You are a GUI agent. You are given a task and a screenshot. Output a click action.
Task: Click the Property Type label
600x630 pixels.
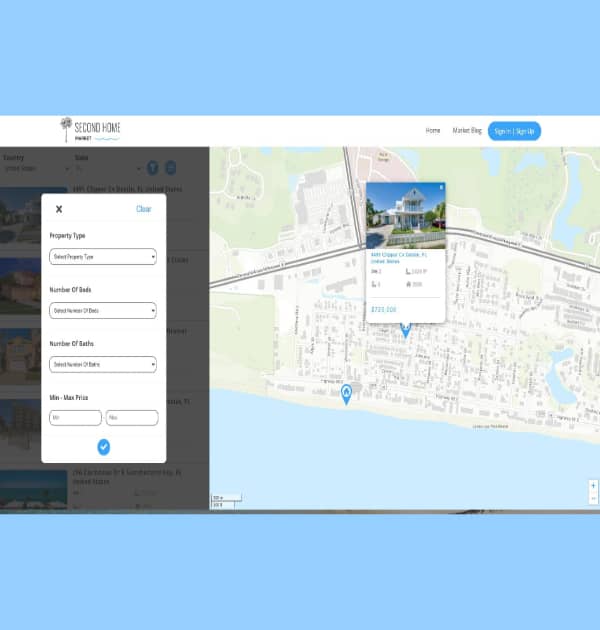67,235
